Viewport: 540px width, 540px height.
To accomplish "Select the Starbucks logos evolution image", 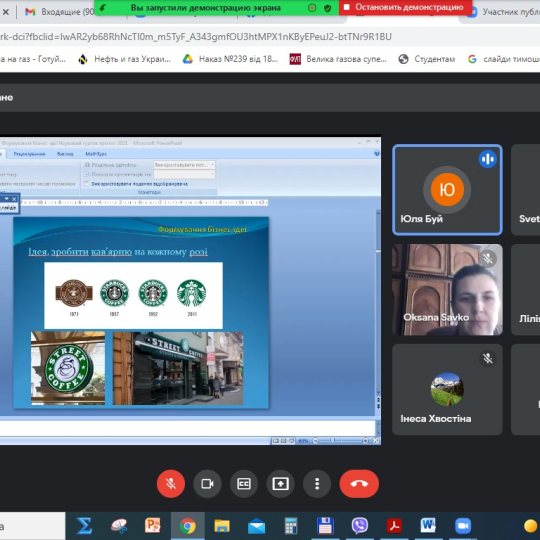I will click(133, 295).
